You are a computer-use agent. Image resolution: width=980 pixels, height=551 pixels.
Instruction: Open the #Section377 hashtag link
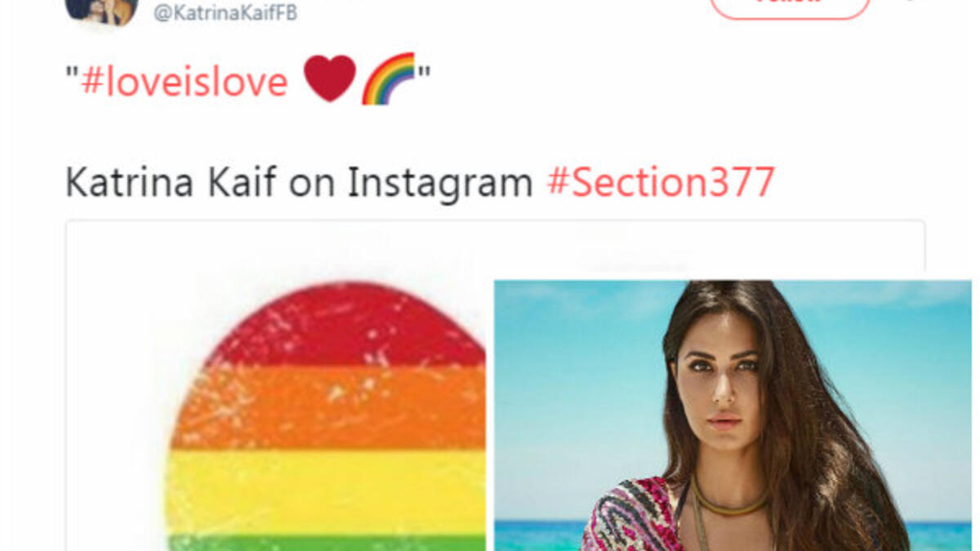tap(660, 184)
